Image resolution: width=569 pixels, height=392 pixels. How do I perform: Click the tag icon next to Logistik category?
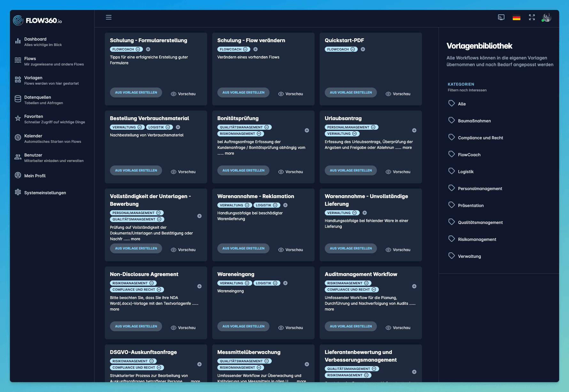(x=452, y=171)
